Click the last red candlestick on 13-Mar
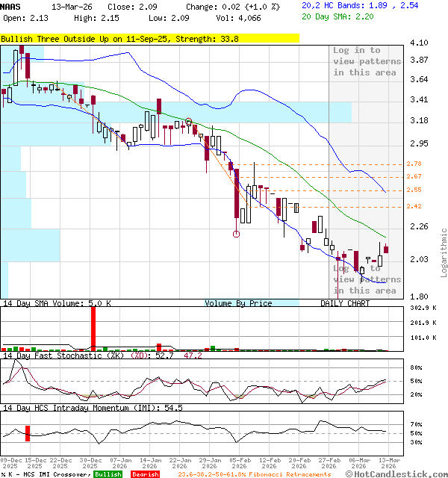 386,250
